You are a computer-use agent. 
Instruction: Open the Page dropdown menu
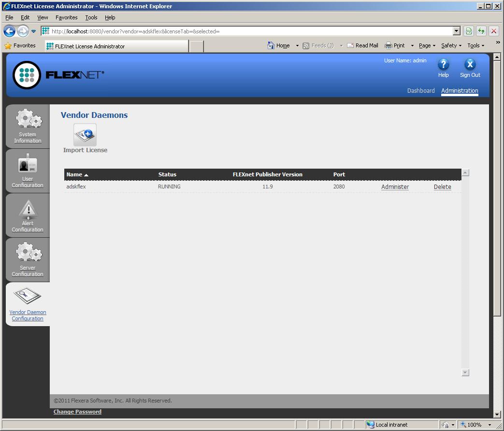(x=427, y=45)
